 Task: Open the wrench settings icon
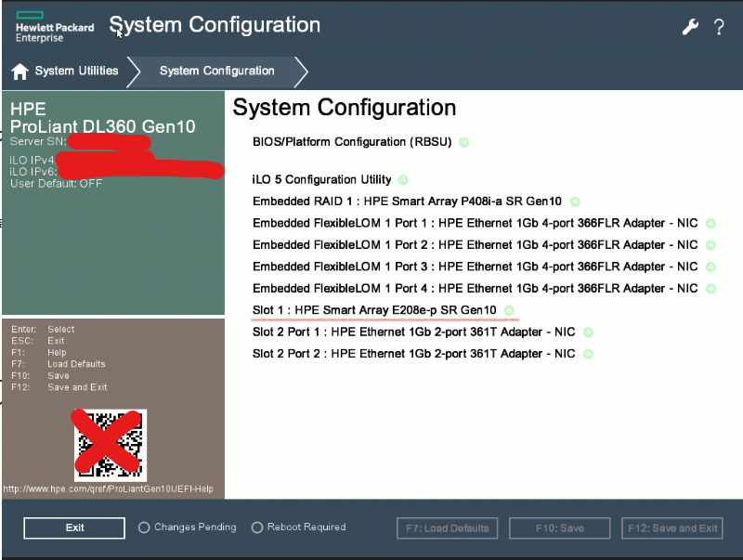pyautogui.click(x=690, y=28)
